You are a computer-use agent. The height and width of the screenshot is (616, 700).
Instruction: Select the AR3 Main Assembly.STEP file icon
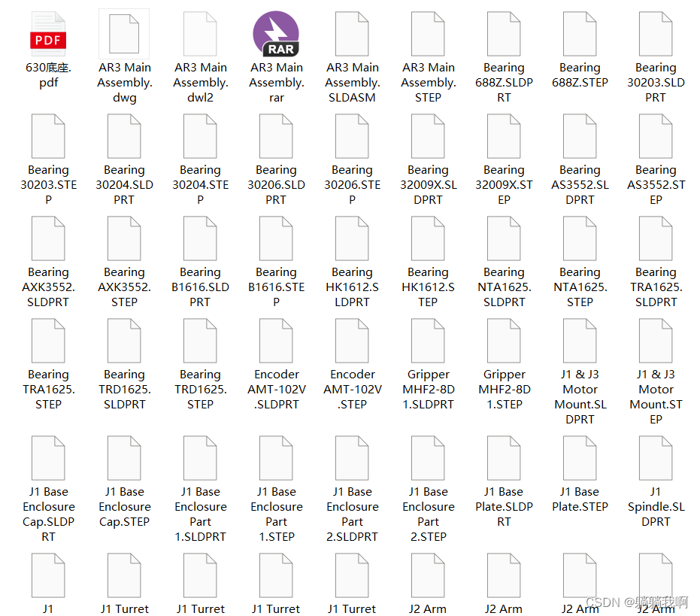(x=428, y=34)
